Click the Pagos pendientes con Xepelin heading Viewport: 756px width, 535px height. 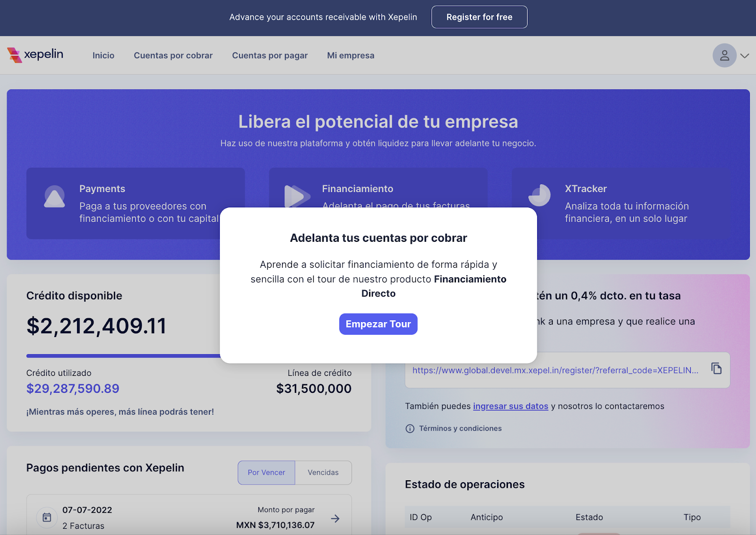point(105,468)
